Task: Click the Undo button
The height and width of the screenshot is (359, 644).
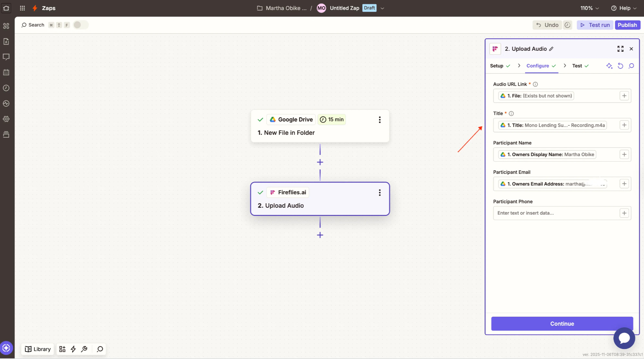Action: (547, 25)
